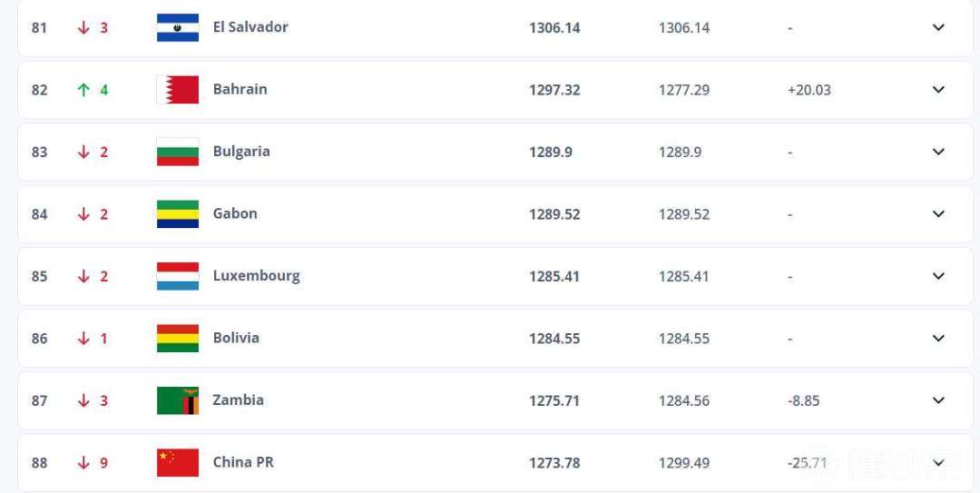Expand the Zambia row chevron
The height and width of the screenshot is (493, 980).
click(938, 400)
